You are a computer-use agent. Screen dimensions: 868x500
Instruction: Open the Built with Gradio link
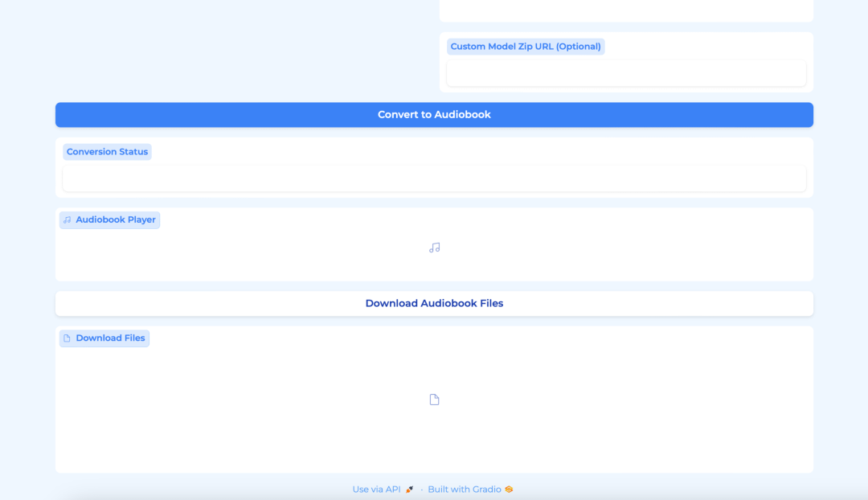[464, 490]
